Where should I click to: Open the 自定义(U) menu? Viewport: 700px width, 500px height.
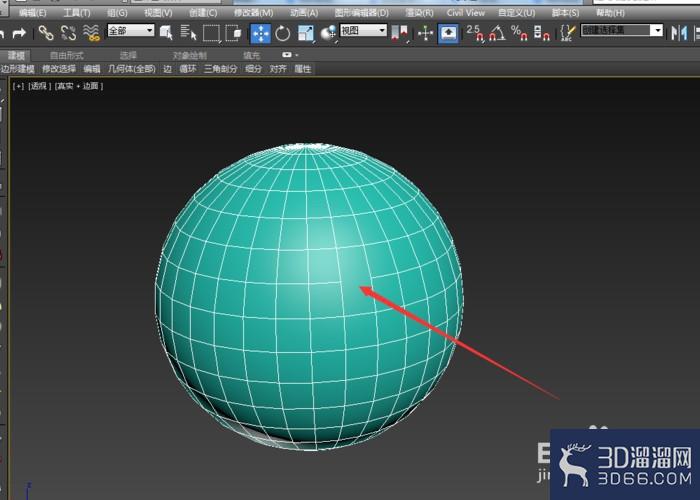(517, 13)
